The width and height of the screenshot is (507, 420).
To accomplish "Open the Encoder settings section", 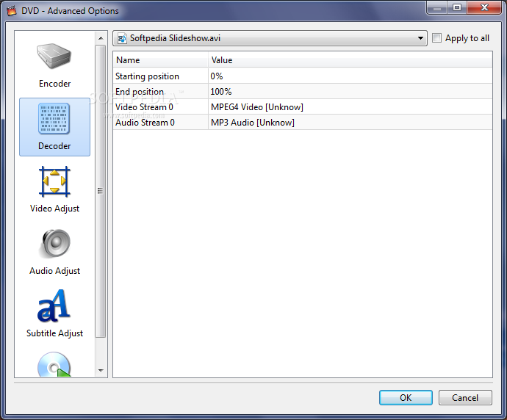I will 54,65.
